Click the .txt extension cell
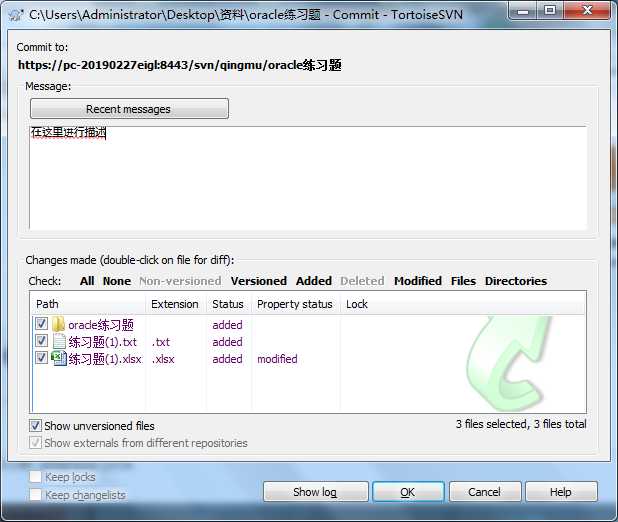This screenshot has height=522, width=618. point(161,342)
